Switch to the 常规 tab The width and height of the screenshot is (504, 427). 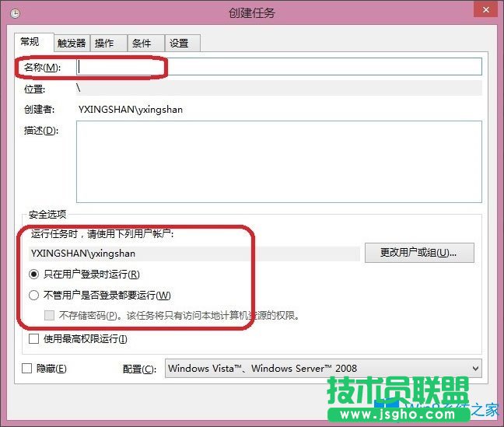pyautogui.click(x=34, y=42)
